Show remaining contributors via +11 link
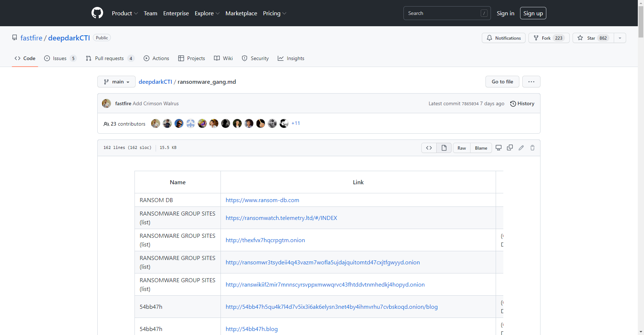Image resolution: width=644 pixels, height=335 pixels. 296,123
